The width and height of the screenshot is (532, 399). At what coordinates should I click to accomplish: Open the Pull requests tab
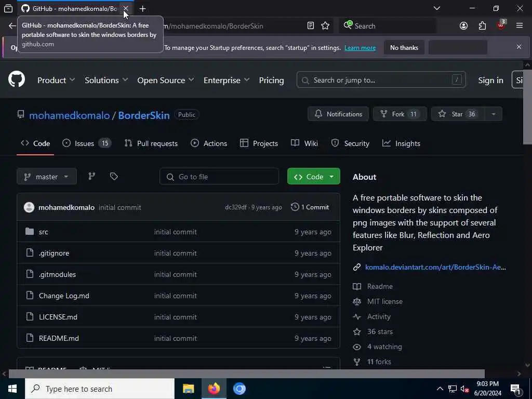click(x=151, y=143)
